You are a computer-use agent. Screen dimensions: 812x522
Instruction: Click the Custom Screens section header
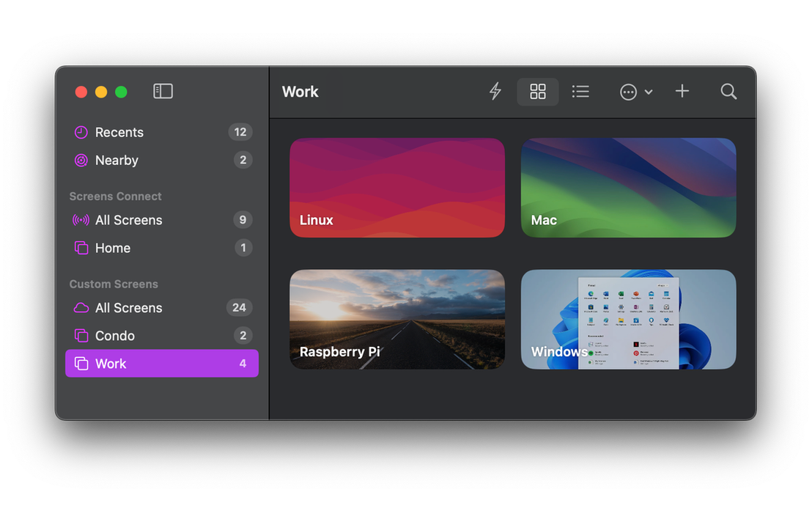tap(114, 284)
